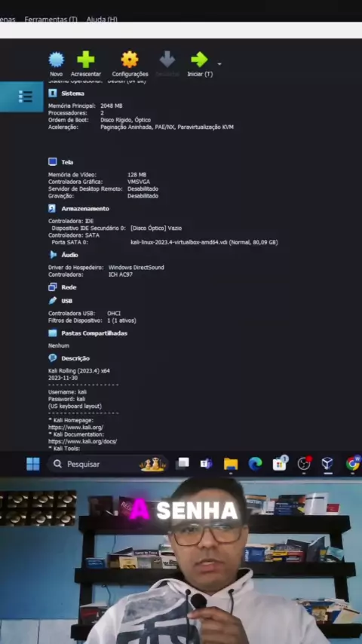The width and height of the screenshot is (362, 644).
Task: Click the list menu icon in sidebar
Action: 25,97
